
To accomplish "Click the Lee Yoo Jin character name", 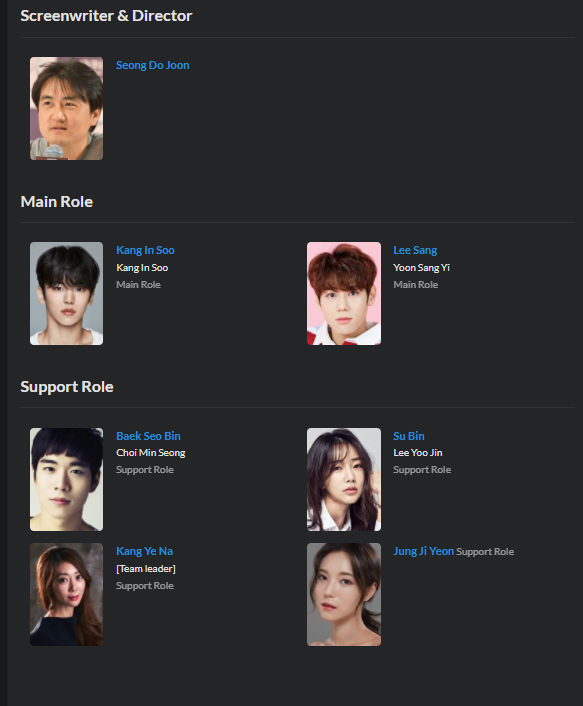I will (x=418, y=453).
